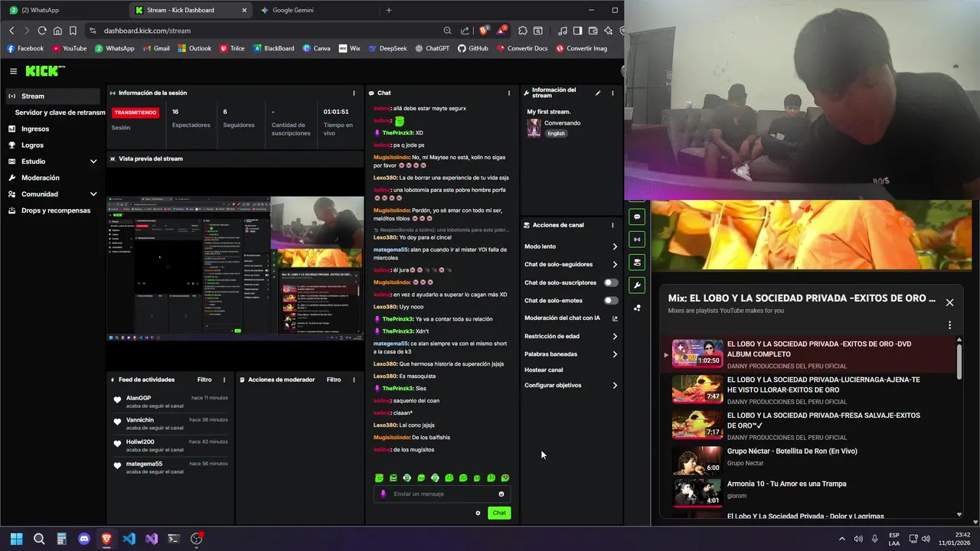Open Brave Shields lion icon
The height and width of the screenshot is (551, 980).
point(484,31)
